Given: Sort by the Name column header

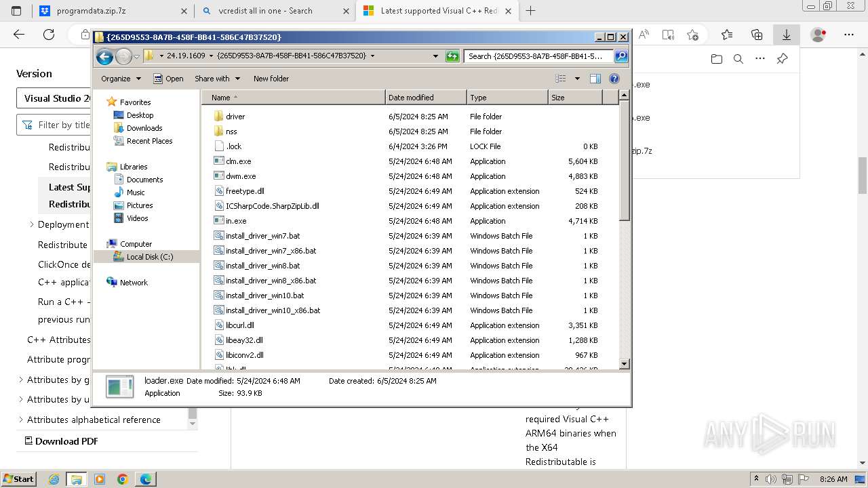Looking at the screenshot, I should coord(293,98).
